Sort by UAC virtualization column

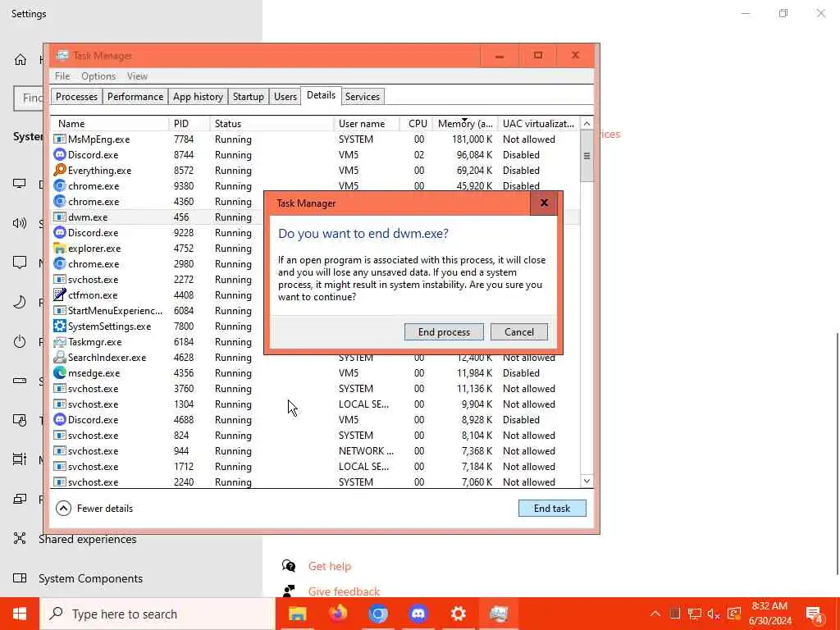click(538, 123)
